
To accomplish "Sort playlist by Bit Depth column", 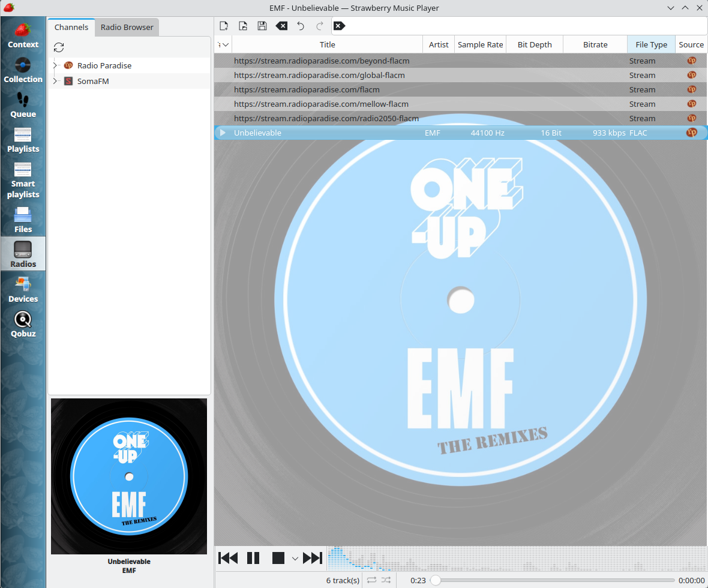I will (535, 45).
